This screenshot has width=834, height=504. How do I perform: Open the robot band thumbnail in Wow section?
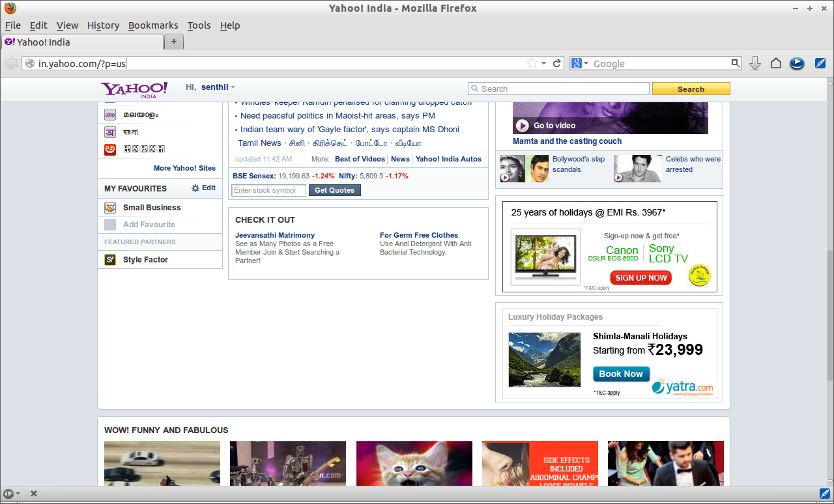click(288, 463)
